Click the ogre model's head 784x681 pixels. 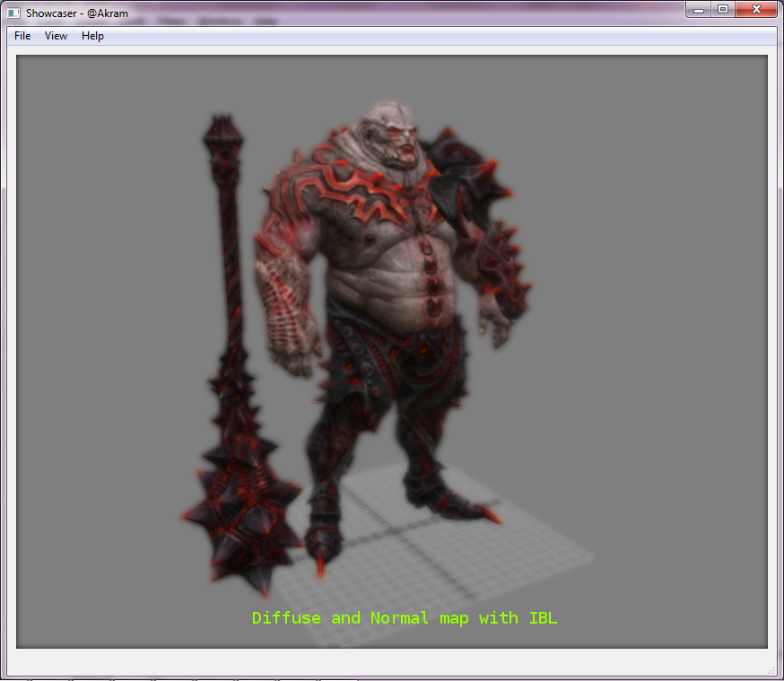pos(393,133)
